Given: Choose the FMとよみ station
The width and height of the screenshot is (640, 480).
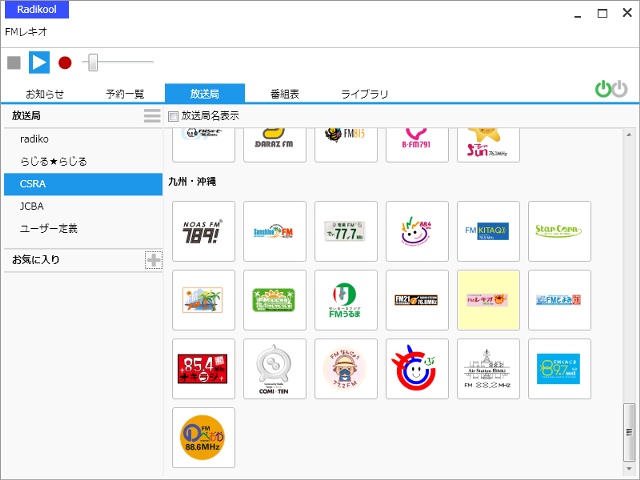Looking at the screenshot, I should point(559,300).
